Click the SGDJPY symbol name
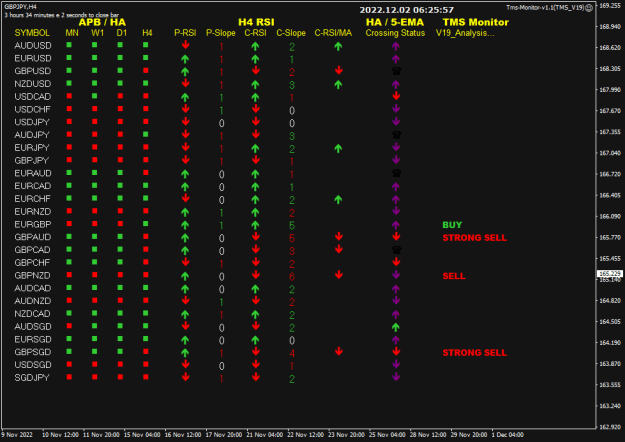Image resolution: width=625 pixels, height=442 pixels. coord(32,378)
